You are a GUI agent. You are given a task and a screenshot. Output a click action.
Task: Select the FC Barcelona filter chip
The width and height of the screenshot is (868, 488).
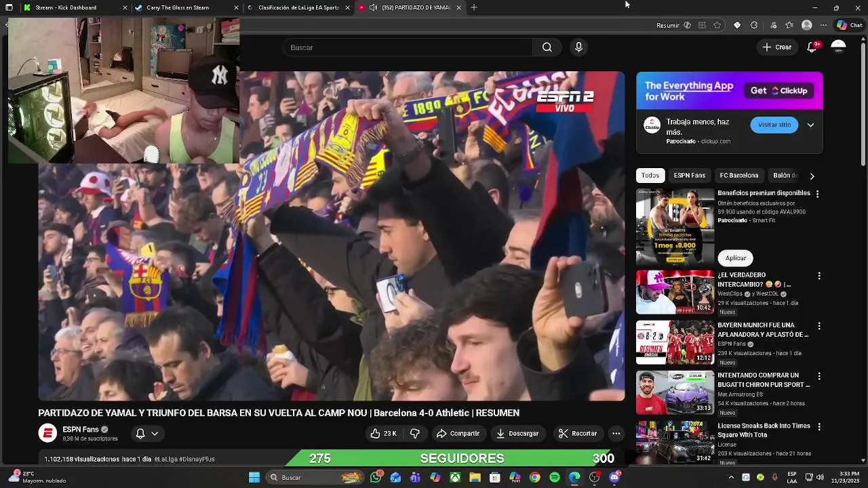coord(739,176)
